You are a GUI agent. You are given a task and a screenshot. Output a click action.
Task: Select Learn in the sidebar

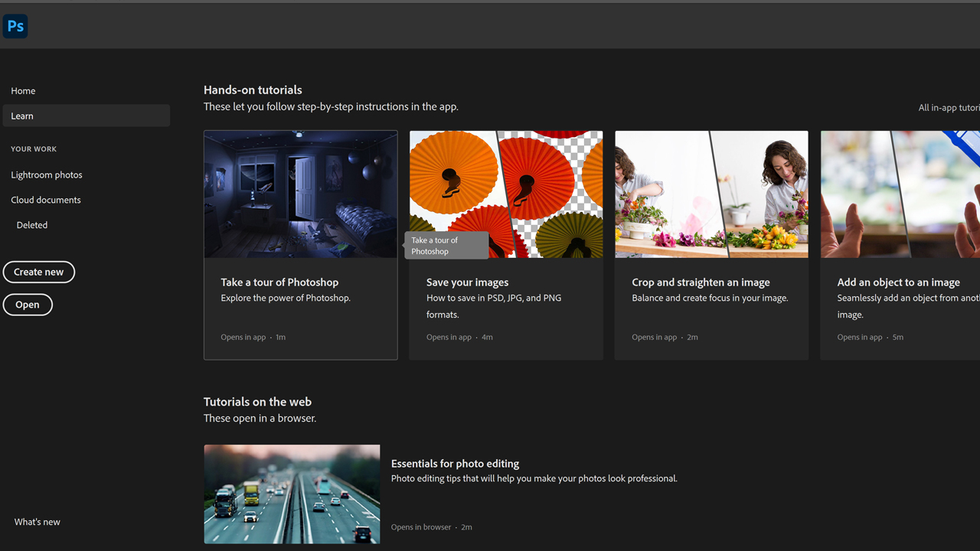tap(22, 116)
